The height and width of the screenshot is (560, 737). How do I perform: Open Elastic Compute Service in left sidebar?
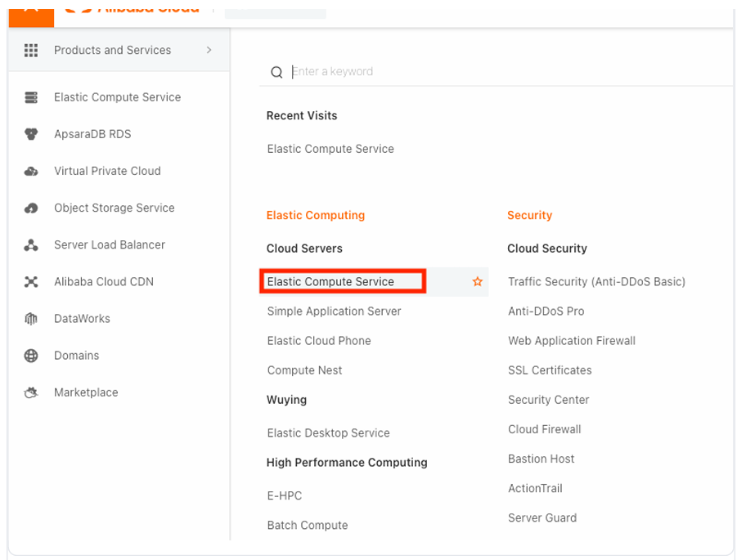pos(118,97)
